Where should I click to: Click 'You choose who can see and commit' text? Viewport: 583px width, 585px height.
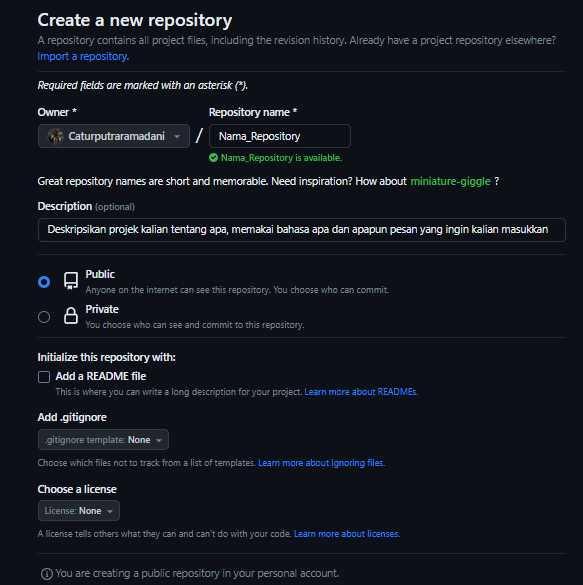click(195, 325)
